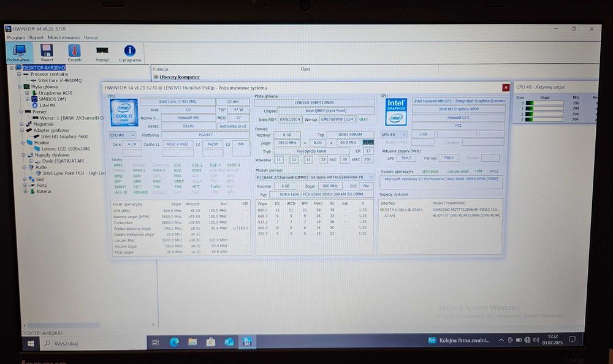Click the SATA drive status icon
Image resolution: width=613 pixels, height=364 pixels.
382,210
